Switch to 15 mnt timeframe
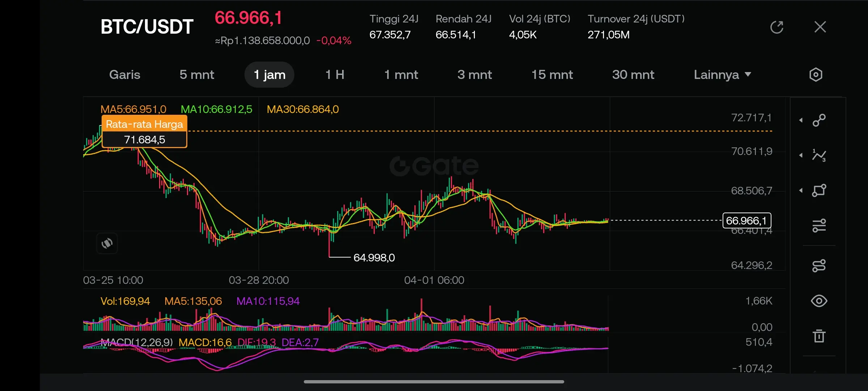The image size is (868, 391). (x=552, y=75)
